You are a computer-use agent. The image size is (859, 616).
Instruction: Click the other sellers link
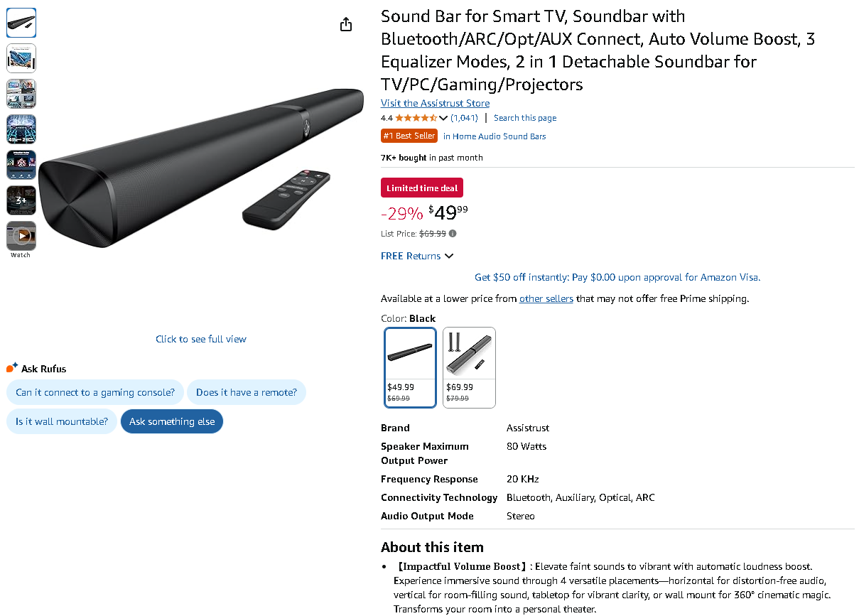[x=546, y=298]
